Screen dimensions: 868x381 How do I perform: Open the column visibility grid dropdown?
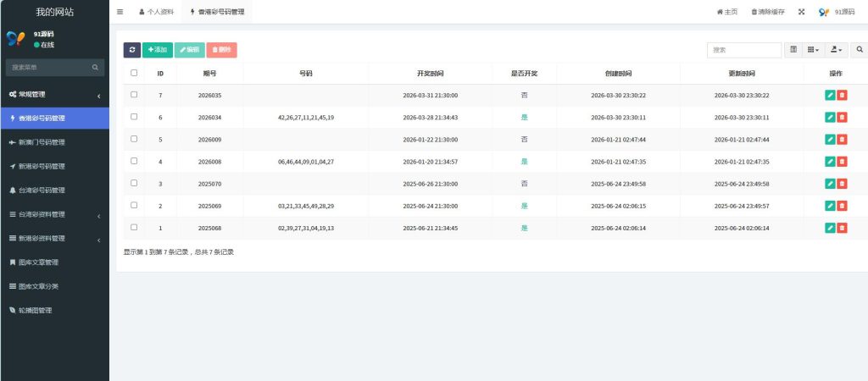pyautogui.click(x=813, y=50)
